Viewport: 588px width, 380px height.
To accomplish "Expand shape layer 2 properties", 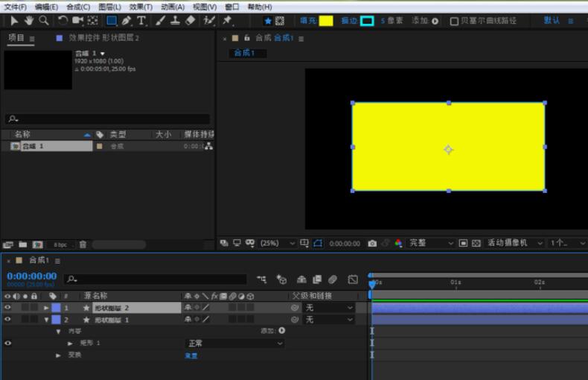I will 46,308.
